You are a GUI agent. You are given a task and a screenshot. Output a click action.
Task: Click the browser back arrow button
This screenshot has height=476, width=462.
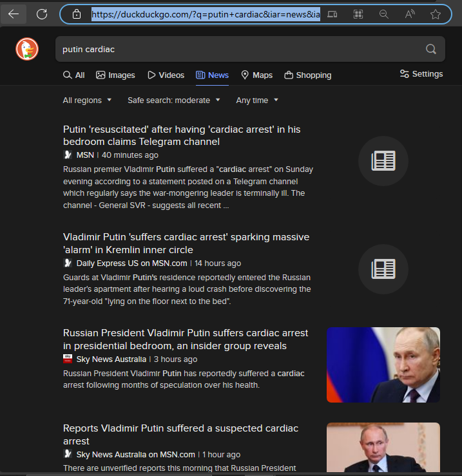[14, 14]
